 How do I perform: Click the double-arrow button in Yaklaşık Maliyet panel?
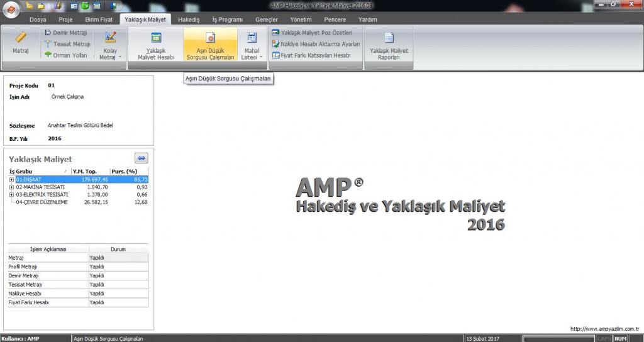point(142,158)
